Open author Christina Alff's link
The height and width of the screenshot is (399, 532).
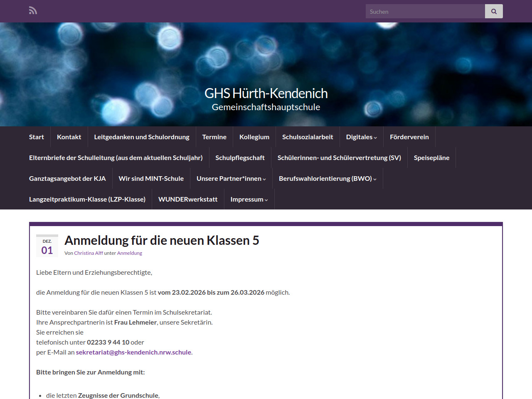(89, 253)
